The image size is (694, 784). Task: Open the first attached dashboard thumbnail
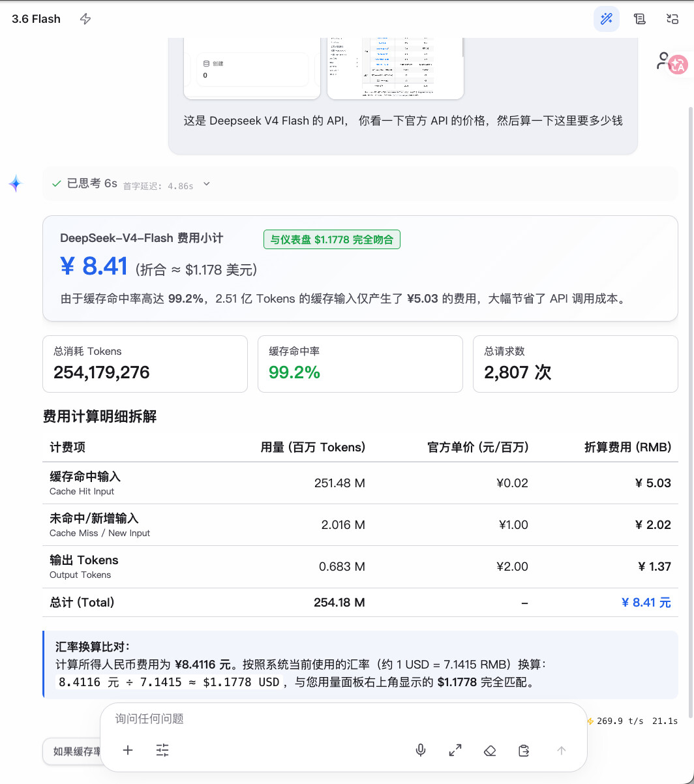pyautogui.click(x=252, y=68)
